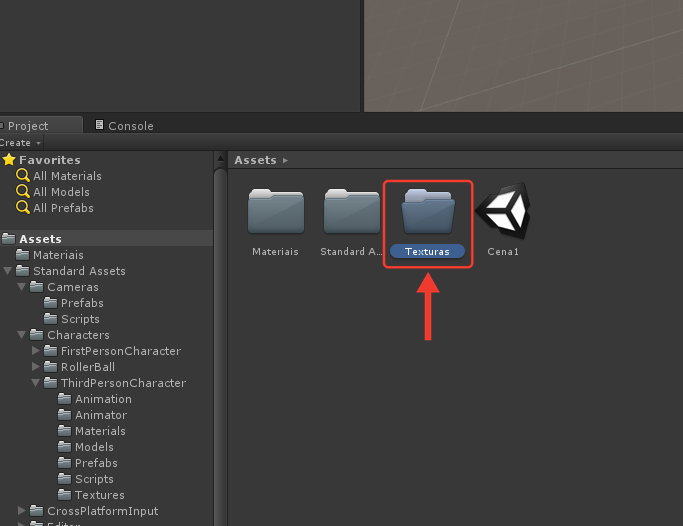Collapse the Characters folder arrow
683x526 pixels.
[21, 335]
